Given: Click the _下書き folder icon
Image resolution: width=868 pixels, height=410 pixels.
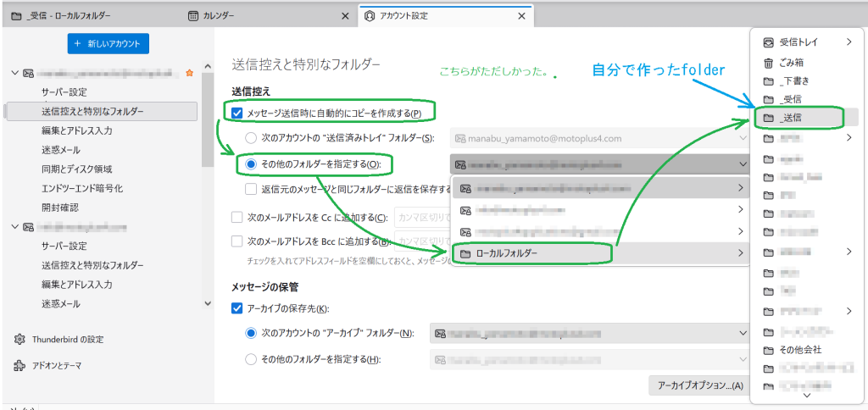Looking at the screenshot, I should point(768,80).
